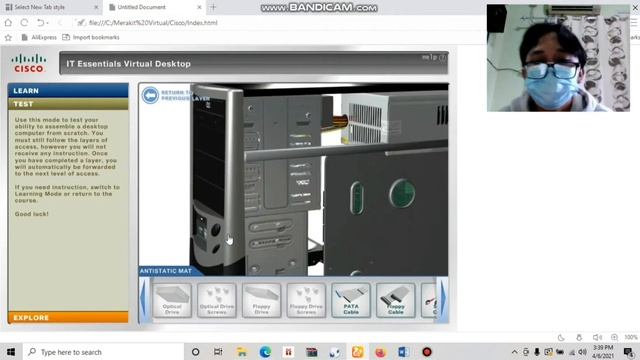The height and width of the screenshot is (360, 640).
Task: Show hidden system tray icons
Action: point(514,352)
